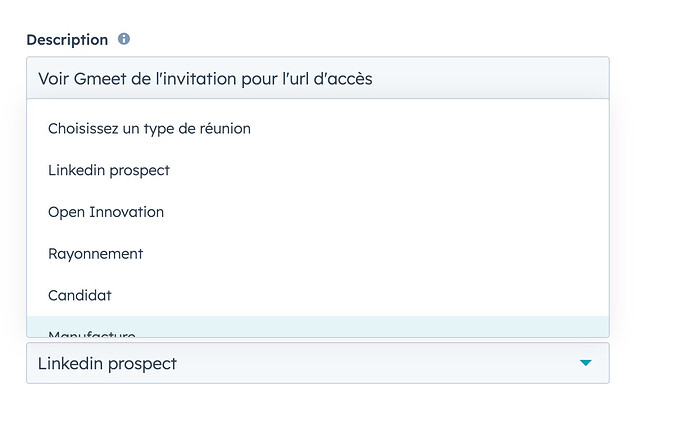Click the teal caret arrow of the select
This screenshot has height=434, width=690.
pyautogui.click(x=585, y=363)
